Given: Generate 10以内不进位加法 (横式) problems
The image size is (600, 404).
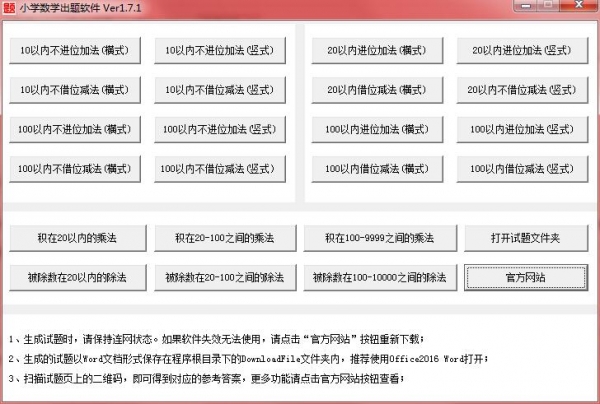Looking at the screenshot, I should [x=75, y=50].
